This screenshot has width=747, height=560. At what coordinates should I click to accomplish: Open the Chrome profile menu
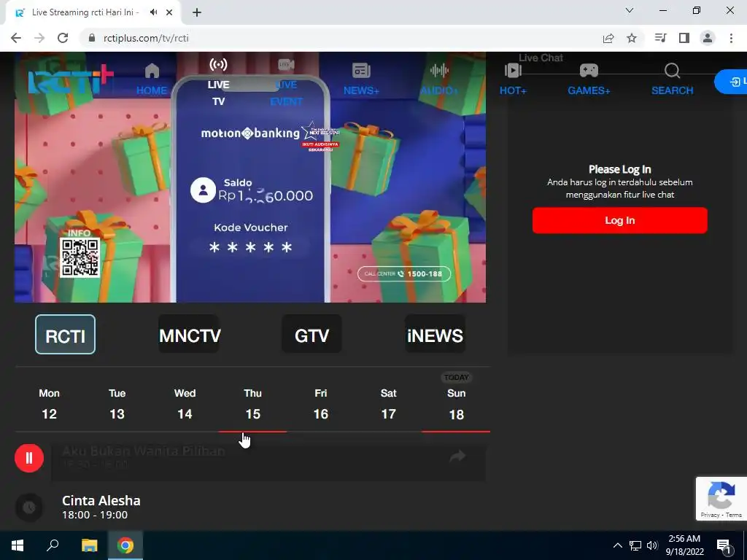(708, 38)
